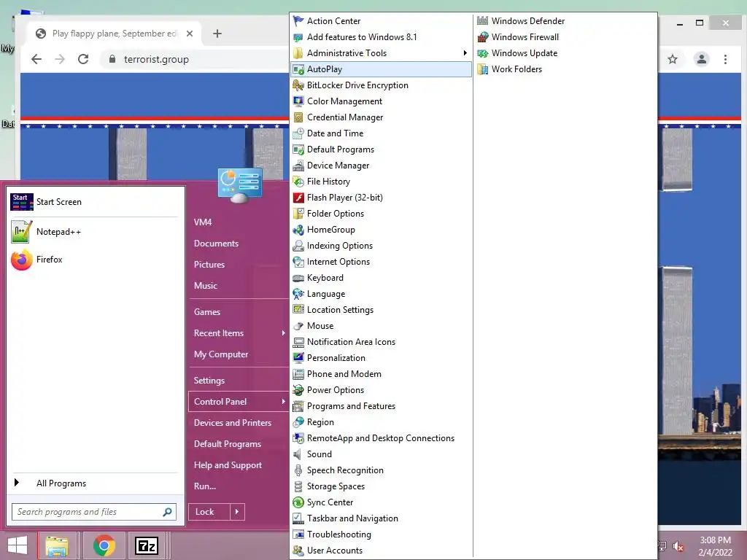The image size is (747, 560).
Task: Click the Work Folders icon
Action: click(x=483, y=69)
